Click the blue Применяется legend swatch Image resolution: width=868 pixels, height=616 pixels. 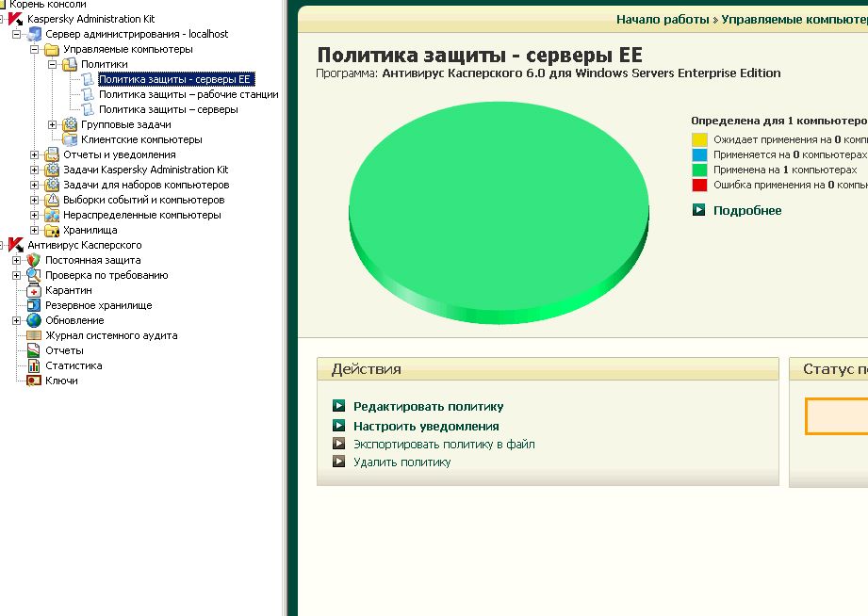pyautogui.click(x=699, y=154)
